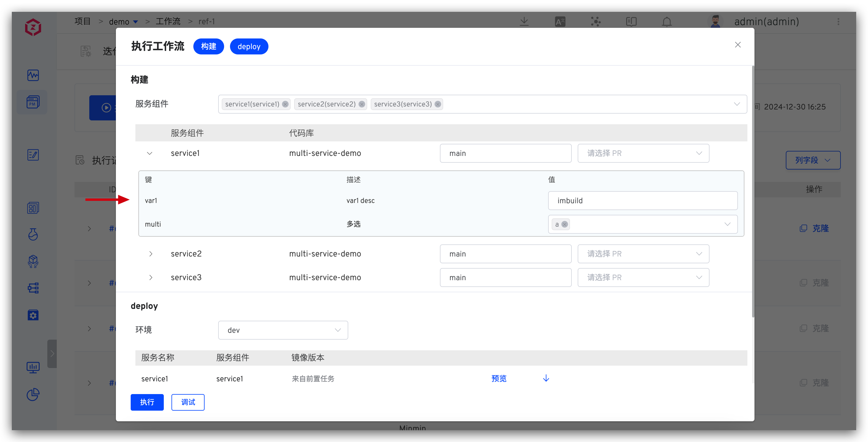
Task: Select the flask testing icon in sidebar
Action: click(x=33, y=234)
